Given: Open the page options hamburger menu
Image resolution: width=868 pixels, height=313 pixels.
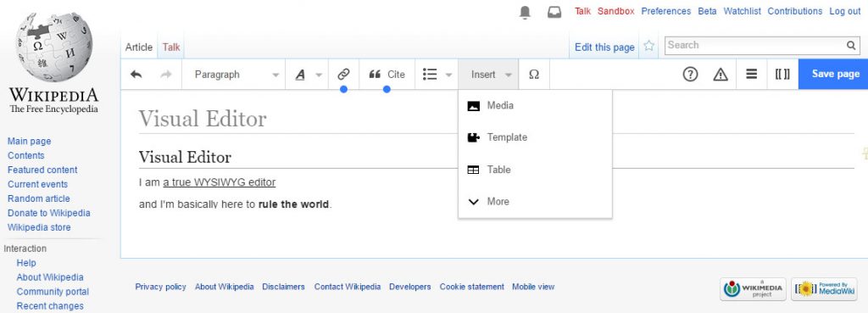Looking at the screenshot, I should [751, 75].
